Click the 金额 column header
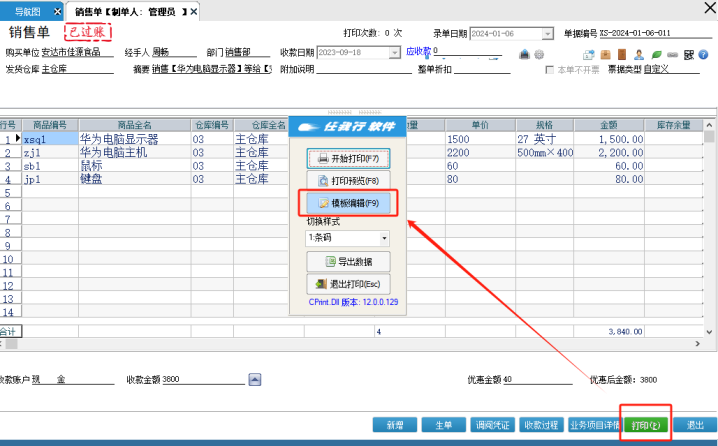The height and width of the screenshot is (446, 718). click(x=609, y=125)
